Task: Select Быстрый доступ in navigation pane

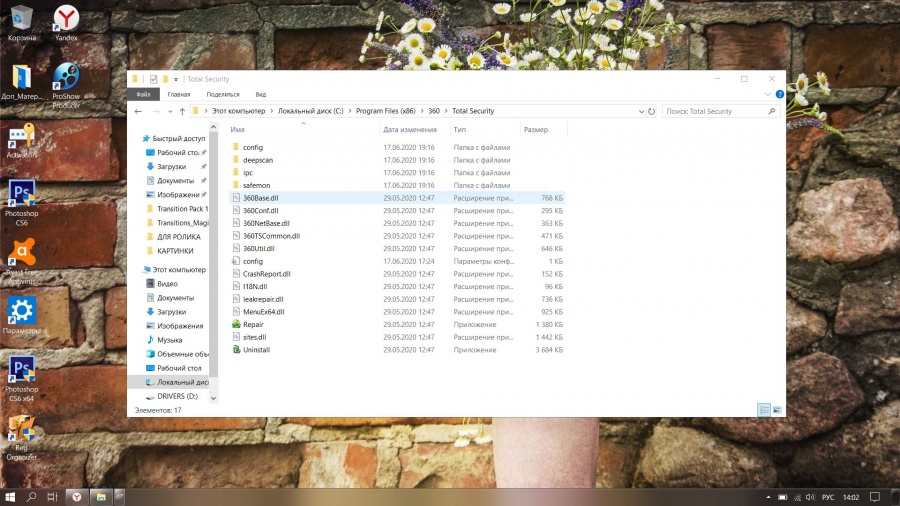Action: point(179,138)
